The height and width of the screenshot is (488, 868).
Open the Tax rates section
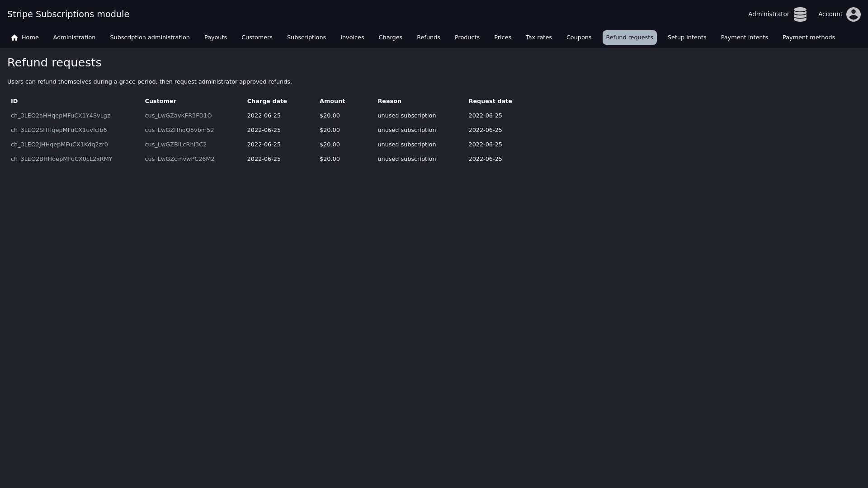(538, 38)
